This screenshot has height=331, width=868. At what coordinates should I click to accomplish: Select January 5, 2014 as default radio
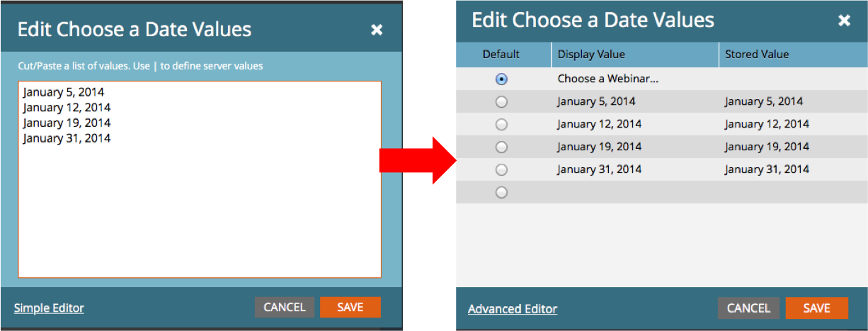(x=501, y=102)
